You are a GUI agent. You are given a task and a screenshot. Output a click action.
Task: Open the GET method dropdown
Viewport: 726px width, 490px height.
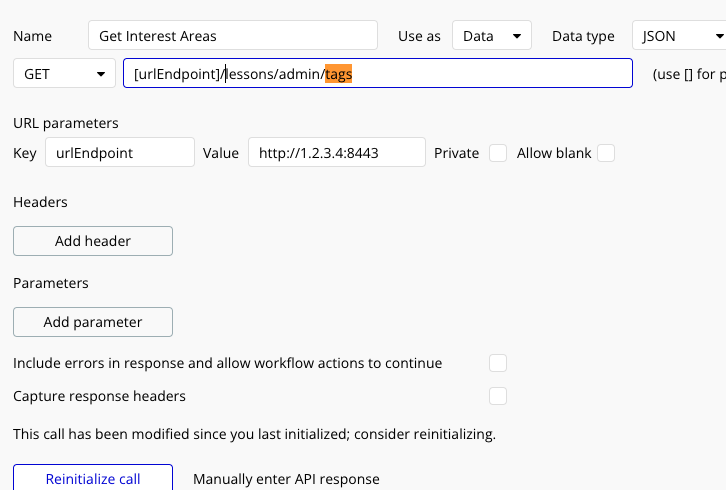point(64,74)
